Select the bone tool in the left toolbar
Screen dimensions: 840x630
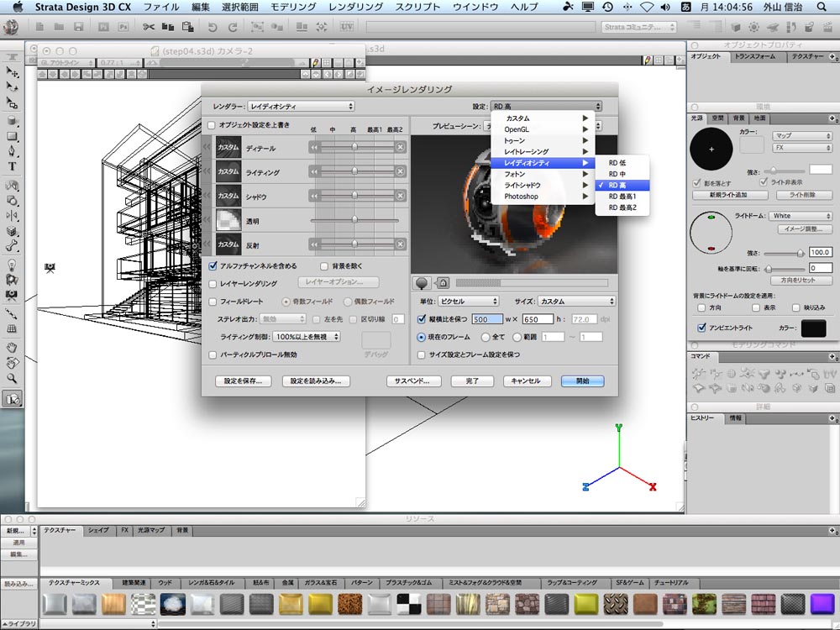(12, 246)
